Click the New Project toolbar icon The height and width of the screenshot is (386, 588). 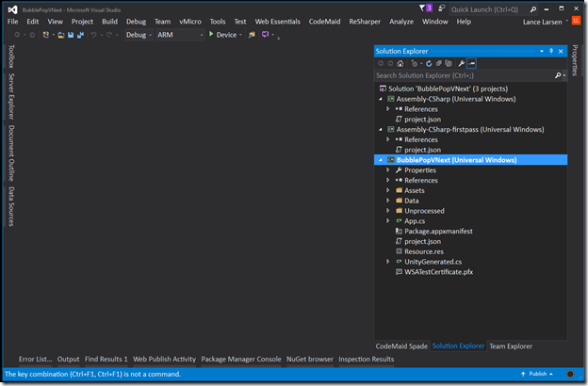click(x=46, y=35)
